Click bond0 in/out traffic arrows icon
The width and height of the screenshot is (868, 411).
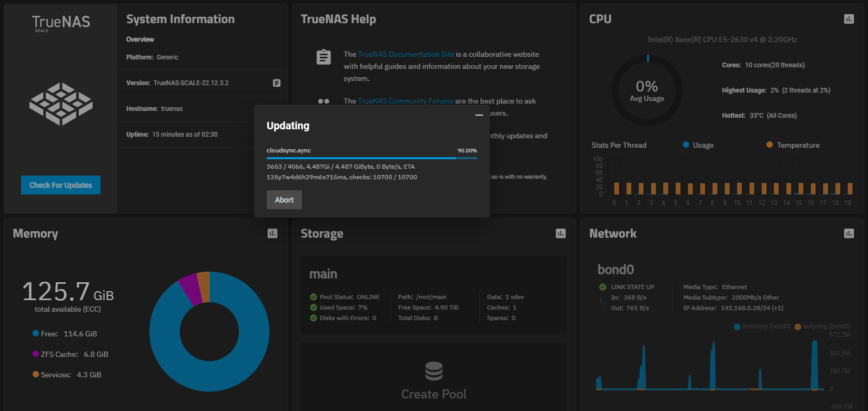pyautogui.click(x=603, y=303)
